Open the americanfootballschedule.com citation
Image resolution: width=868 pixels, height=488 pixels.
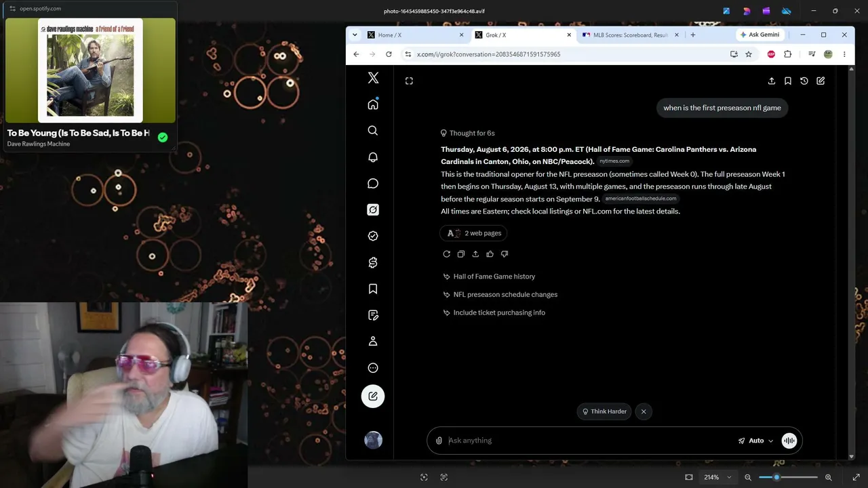click(641, 199)
